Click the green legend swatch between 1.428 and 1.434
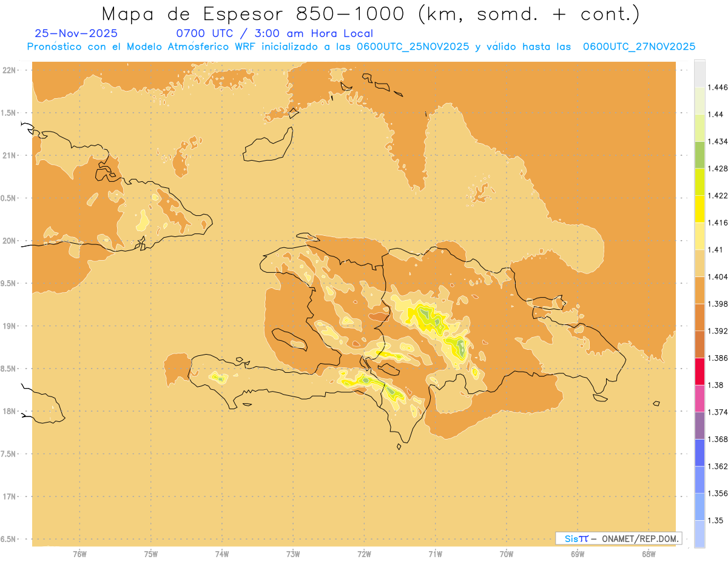728x562 pixels. tap(699, 155)
